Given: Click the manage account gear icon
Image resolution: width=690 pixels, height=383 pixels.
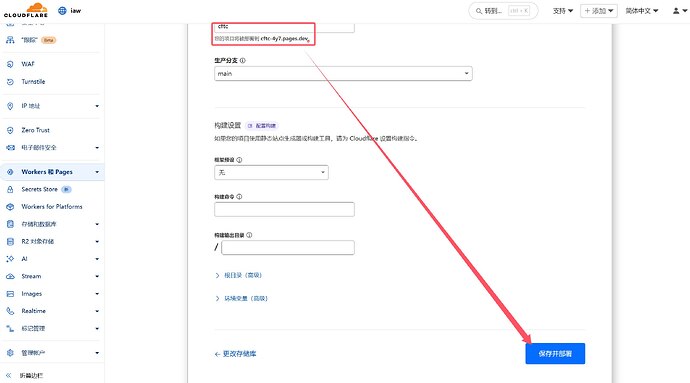Looking at the screenshot, I should [10, 353].
